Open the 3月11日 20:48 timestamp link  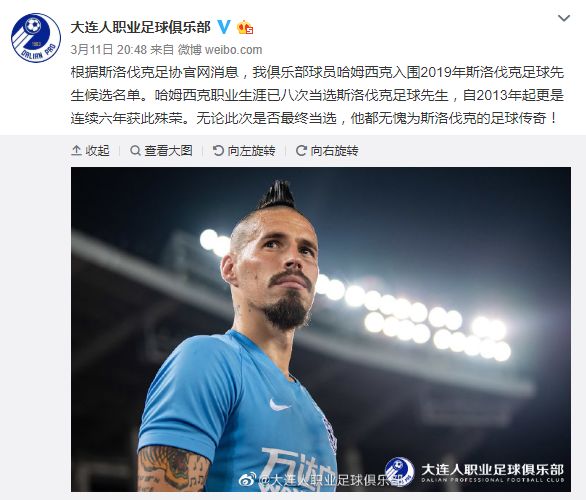tap(108, 50)
